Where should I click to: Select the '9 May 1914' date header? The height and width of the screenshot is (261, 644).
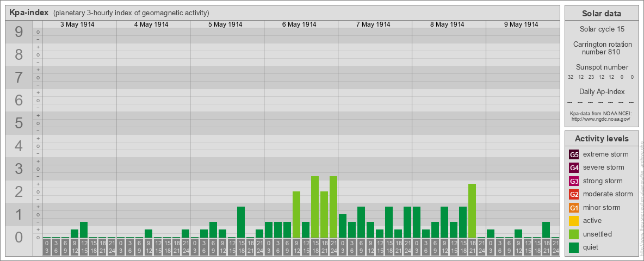tap(521, 24)
